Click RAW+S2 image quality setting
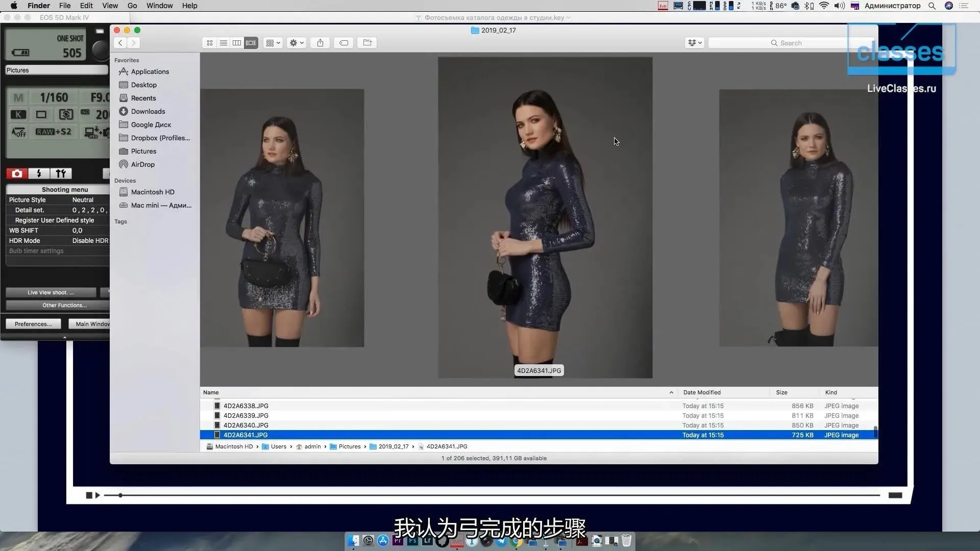 click(x=53, y=132)
